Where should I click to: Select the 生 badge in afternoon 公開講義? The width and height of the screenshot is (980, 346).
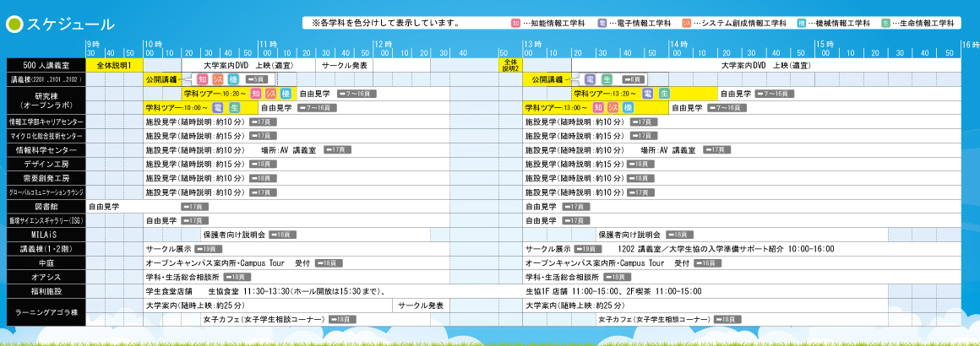point(607,79)
